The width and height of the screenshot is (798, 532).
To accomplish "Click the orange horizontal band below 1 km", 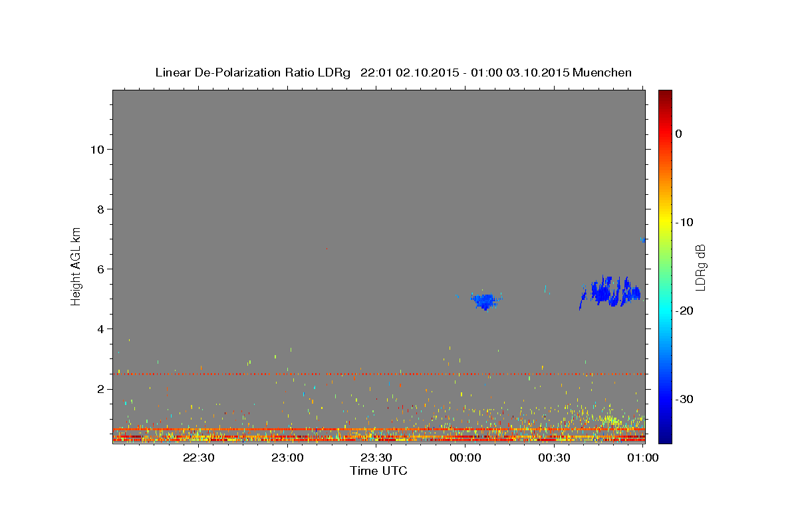I will tap(378, 430).
